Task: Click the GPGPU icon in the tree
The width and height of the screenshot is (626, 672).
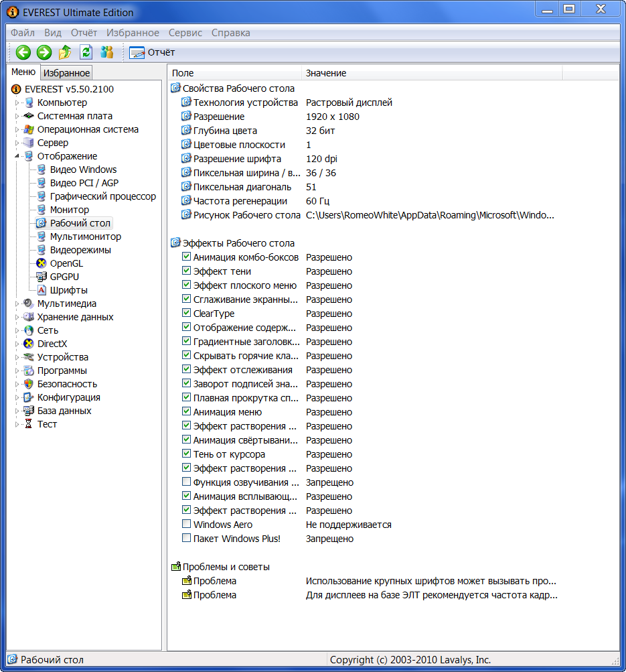Action: (42, 277)
